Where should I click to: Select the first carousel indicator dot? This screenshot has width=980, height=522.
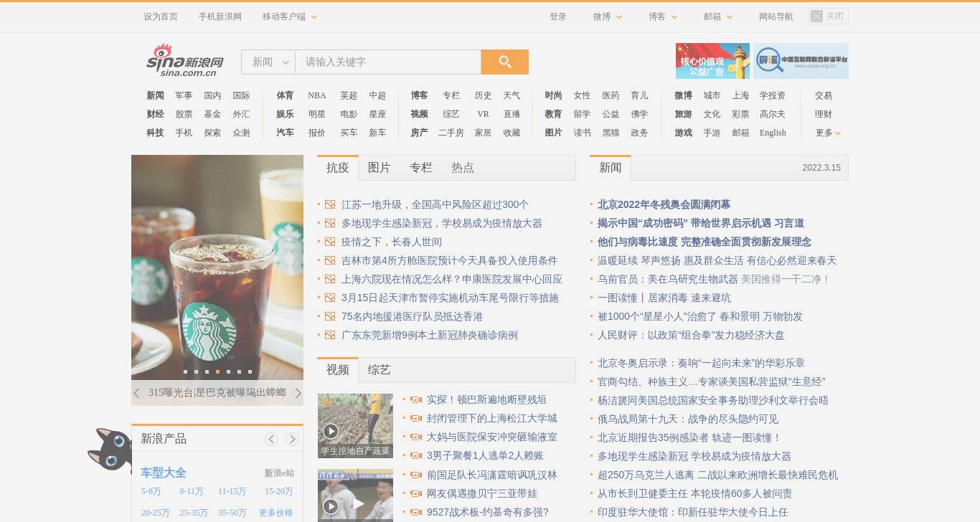185,371
